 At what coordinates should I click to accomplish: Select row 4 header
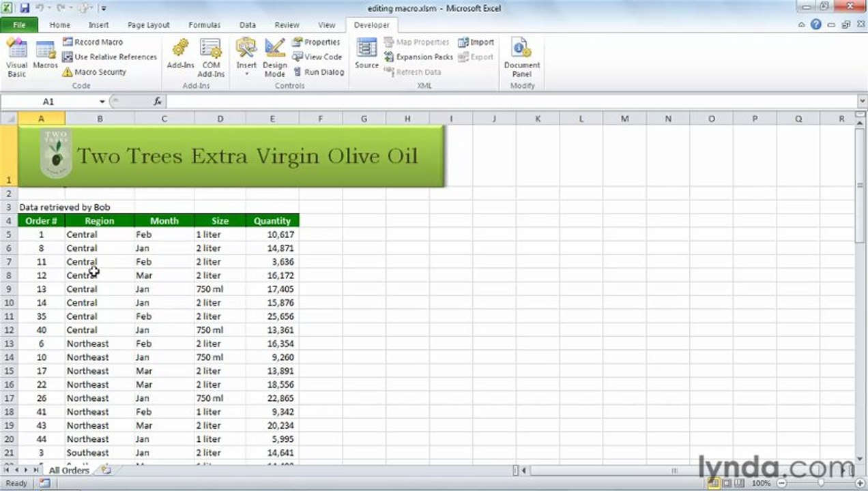click(x=8, y=221)
